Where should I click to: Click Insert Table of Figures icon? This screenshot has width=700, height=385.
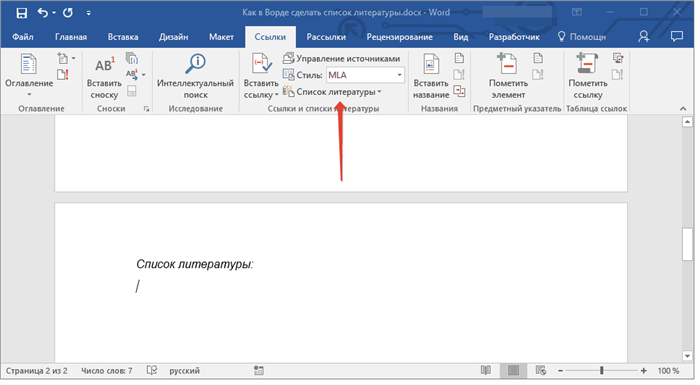pyautogui.click(x=459, y=58)
